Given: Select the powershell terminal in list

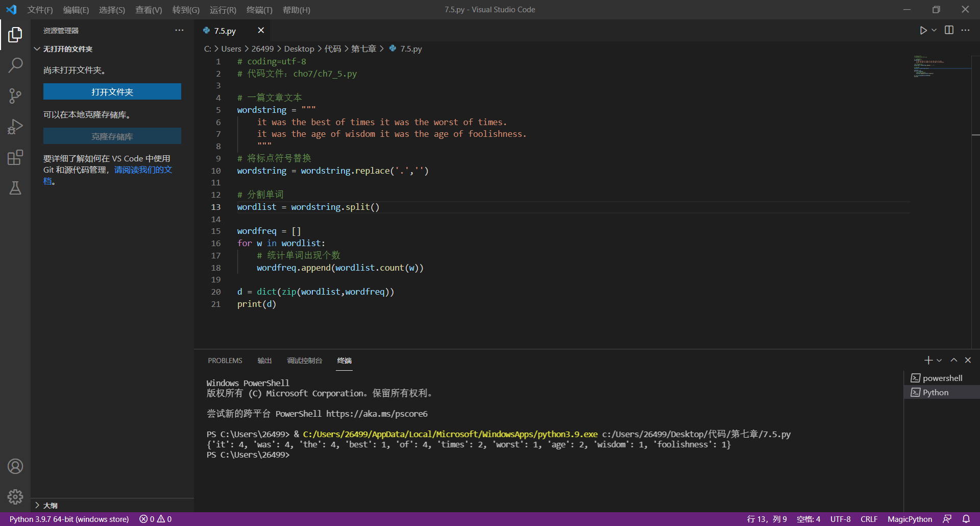Looking at the screenshot, I should pyautogui.click(x=942, y=378).
